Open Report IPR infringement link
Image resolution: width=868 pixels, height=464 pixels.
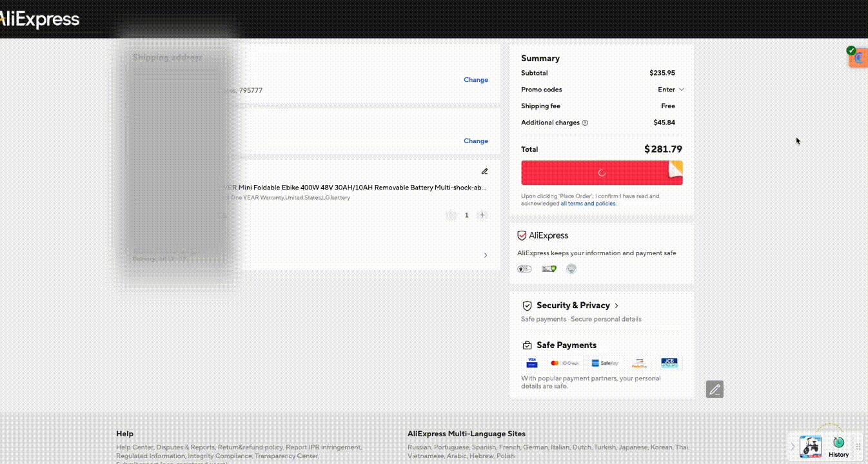pyautogui.click(x=324, y=447)
